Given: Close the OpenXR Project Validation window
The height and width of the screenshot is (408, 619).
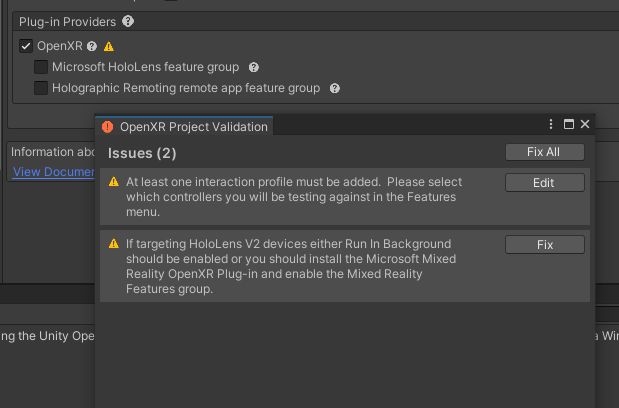Looking at the screenshot, I should point(585,124).
